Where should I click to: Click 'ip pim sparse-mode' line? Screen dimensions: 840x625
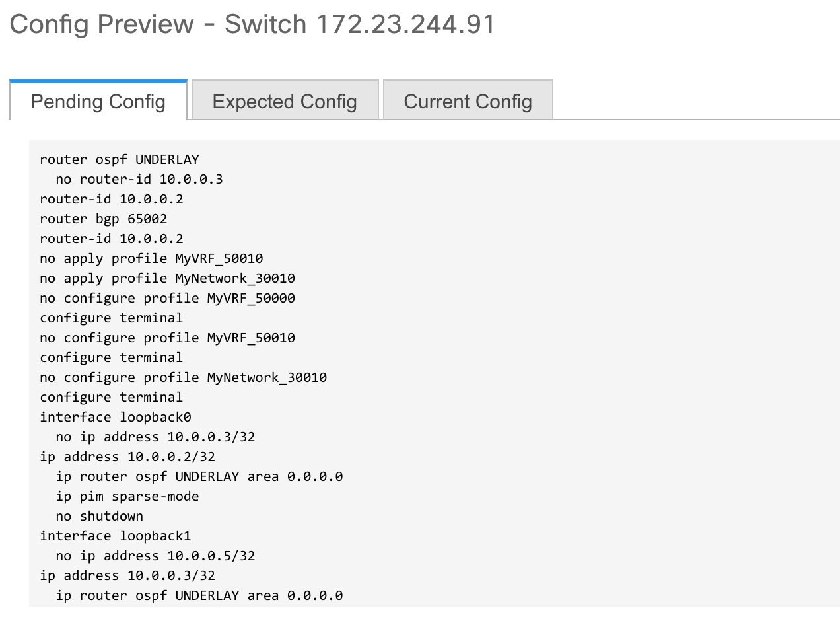[127, 496]
